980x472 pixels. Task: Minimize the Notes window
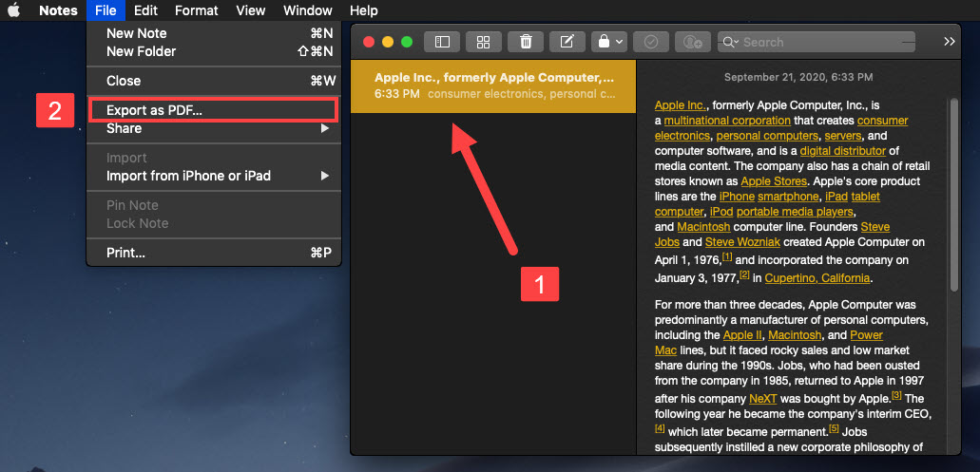click(388, 42)
